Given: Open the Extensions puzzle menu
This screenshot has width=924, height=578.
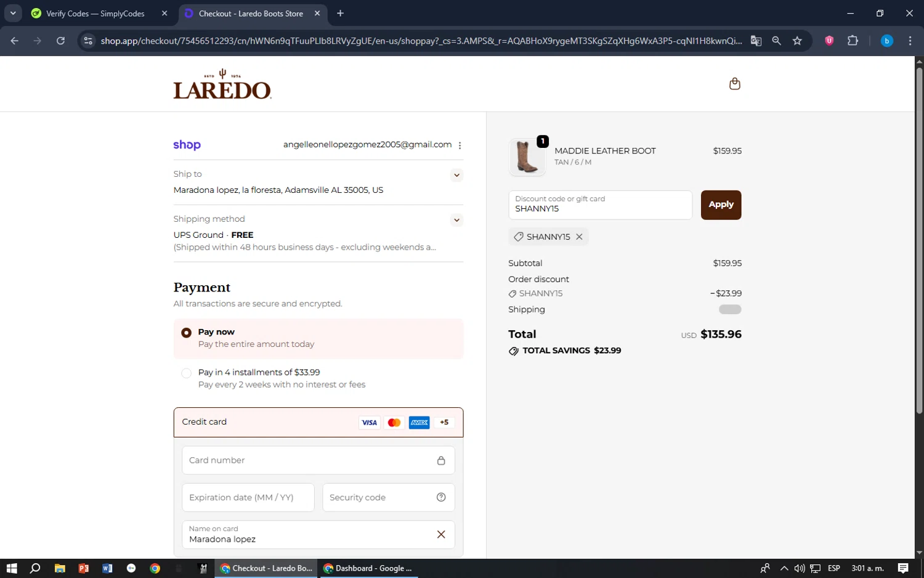Looking at the screenshot, I should [x=853, y=41].
